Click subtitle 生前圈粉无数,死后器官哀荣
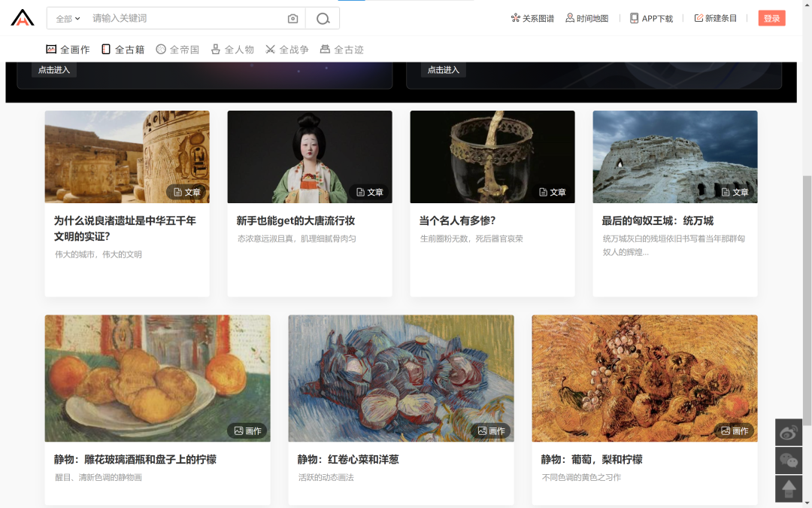Screen dimensions: 812x508 [471, 239]
